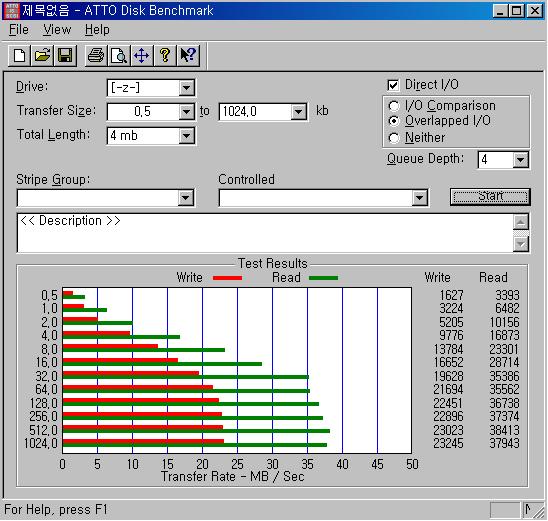Save results using the floppy disk icon
548x521 pixels.
tap(65, 55)
